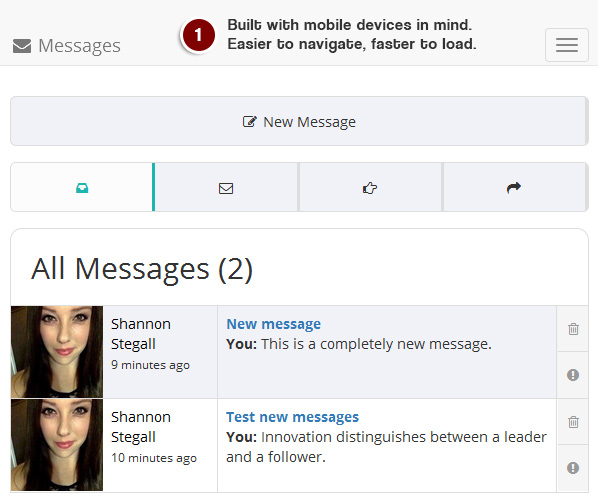The image size is (598, 500).
Task: Open the 'Test new messages' subject link
Action: pyautogui.click(x=292, y=417)
